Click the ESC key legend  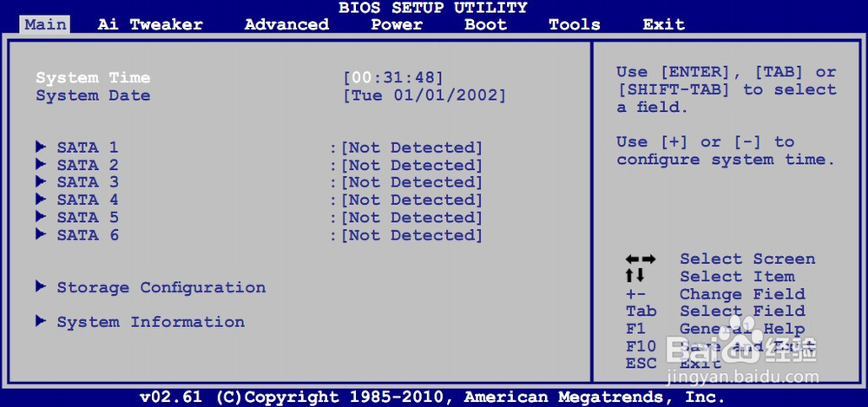click(x=641, y=364)
